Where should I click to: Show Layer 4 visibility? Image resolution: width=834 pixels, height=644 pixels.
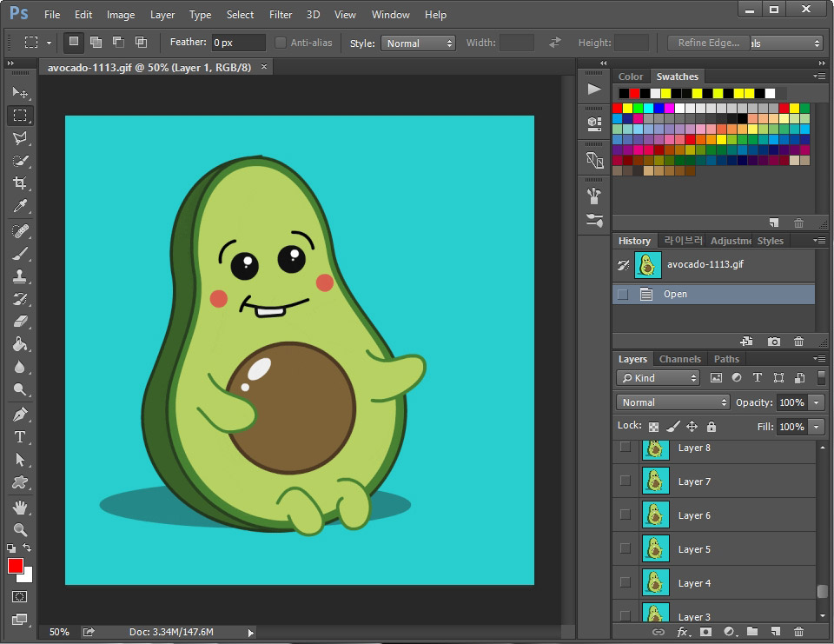tap(625, 582)
